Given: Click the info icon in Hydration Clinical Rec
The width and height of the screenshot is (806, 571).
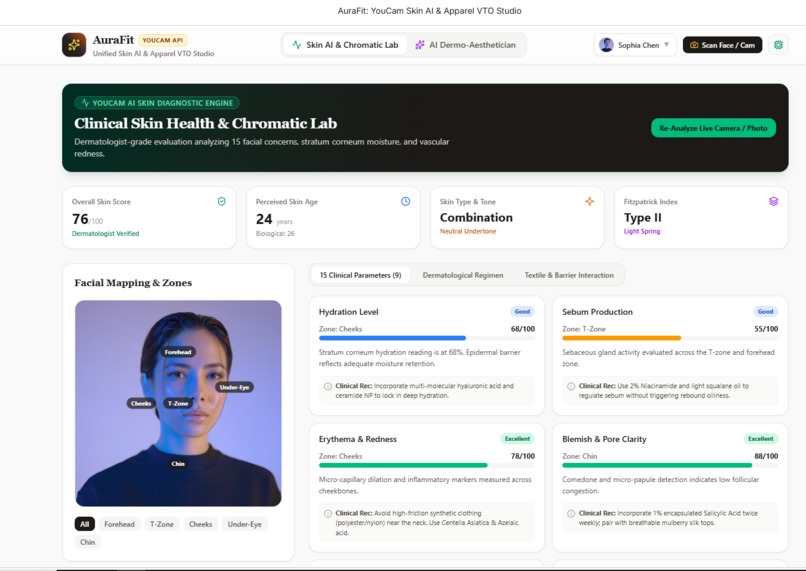Looking at the screenshot, I should pyautogui.click(x=328, y=386).
